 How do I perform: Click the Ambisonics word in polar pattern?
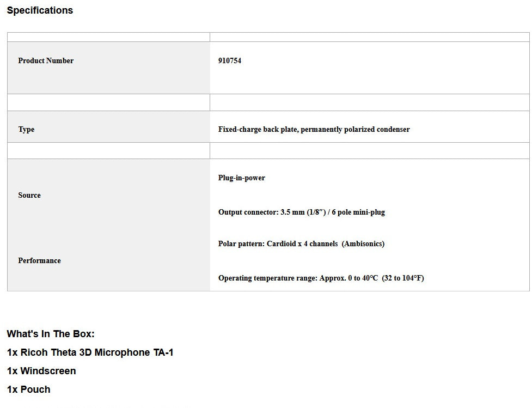363,243
